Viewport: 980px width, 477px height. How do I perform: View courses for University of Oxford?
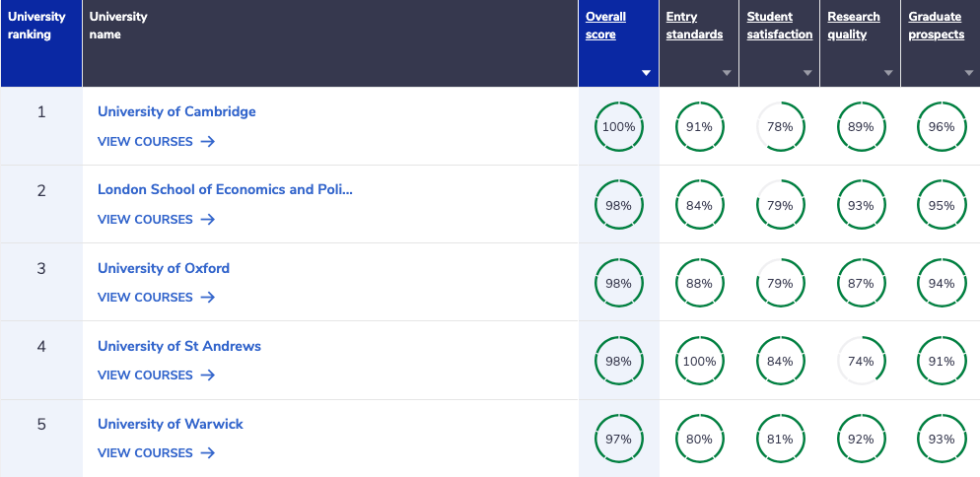[x=156, y=297]
